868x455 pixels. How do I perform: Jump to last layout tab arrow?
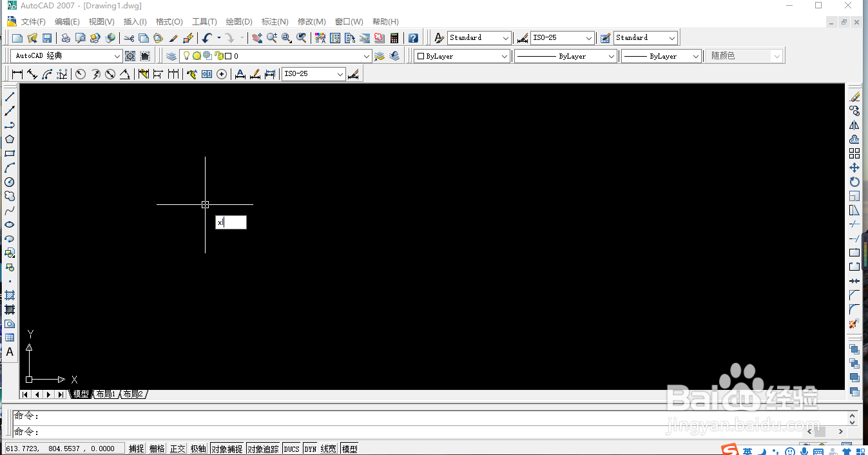tap(61, 394)
